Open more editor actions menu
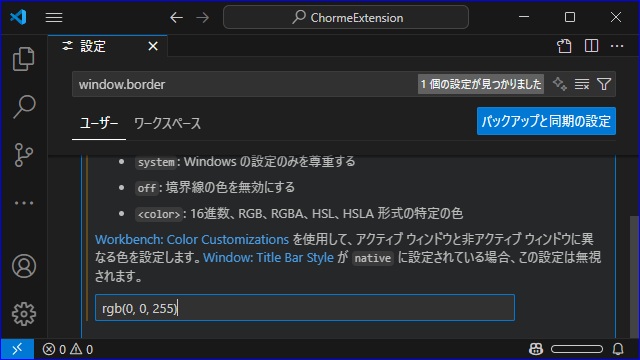This screenshot has height=360, width=640. pyautogui.click(x=617, y=46)
